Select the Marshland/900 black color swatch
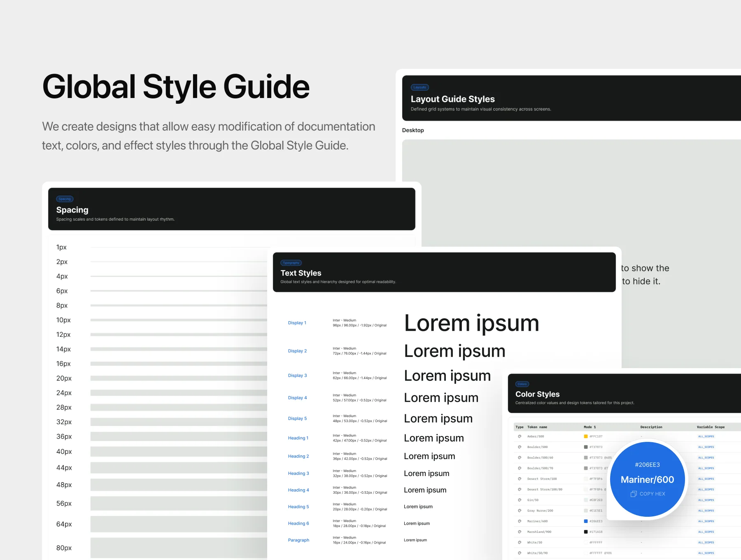Image resolution: width=741 pixels, height=560 pixels. pyautogui.click(x=586, y=532)
